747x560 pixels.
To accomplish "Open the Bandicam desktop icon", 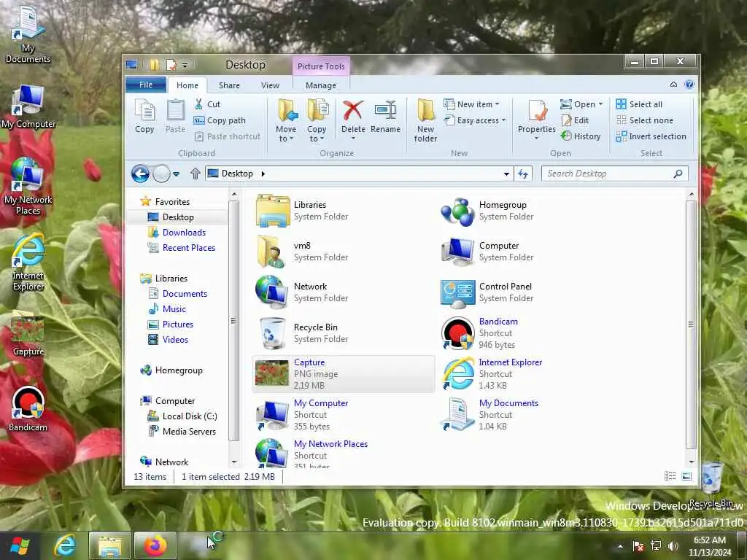I will coord(28,408).
